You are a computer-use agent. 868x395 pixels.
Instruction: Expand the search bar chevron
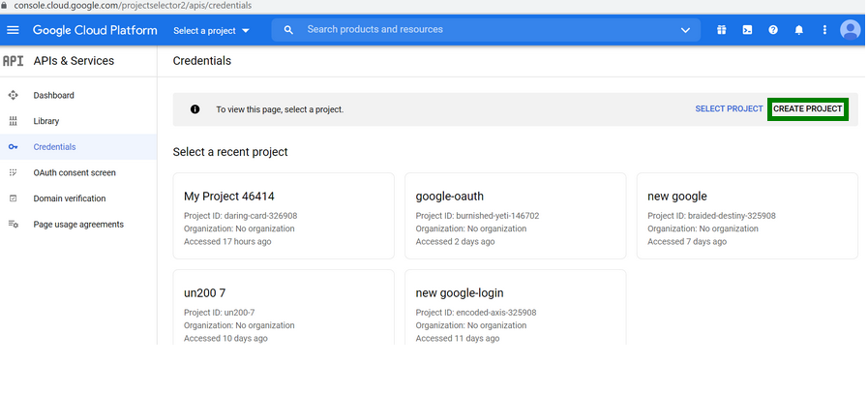pyautogui.click(x=685, y=30)
